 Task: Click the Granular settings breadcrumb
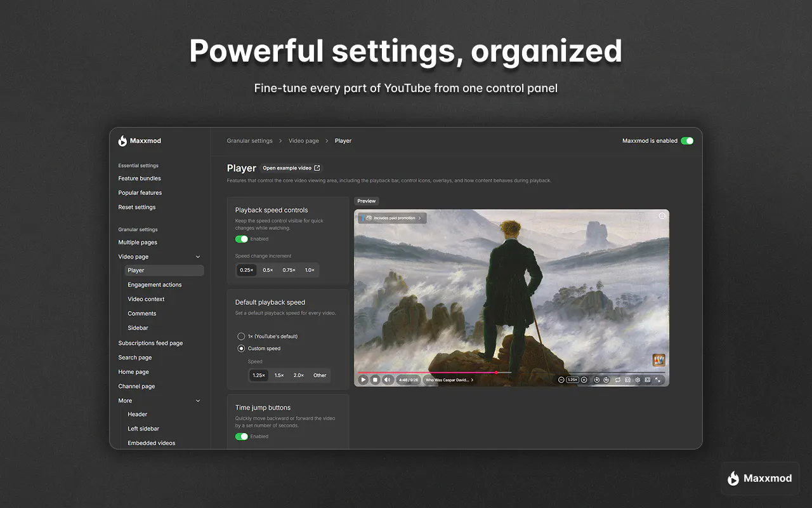pyautogui.click(x=250, y=141)
